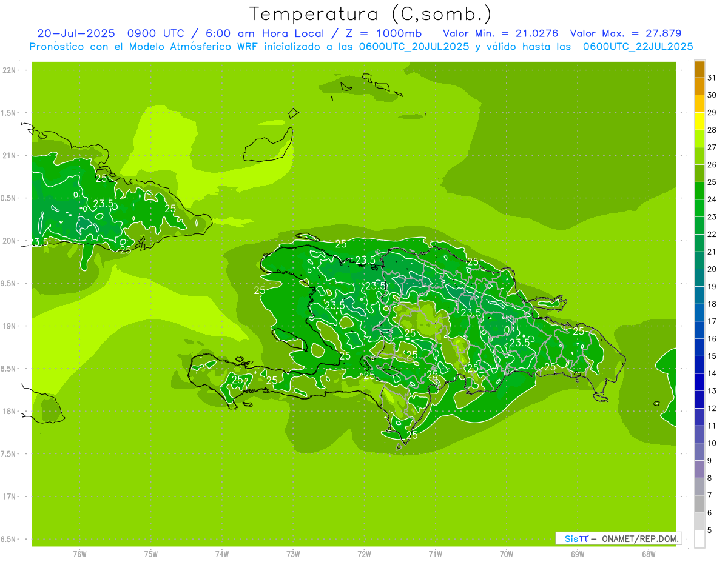
Task: Click the colorbar label 21
Action: 712,252
